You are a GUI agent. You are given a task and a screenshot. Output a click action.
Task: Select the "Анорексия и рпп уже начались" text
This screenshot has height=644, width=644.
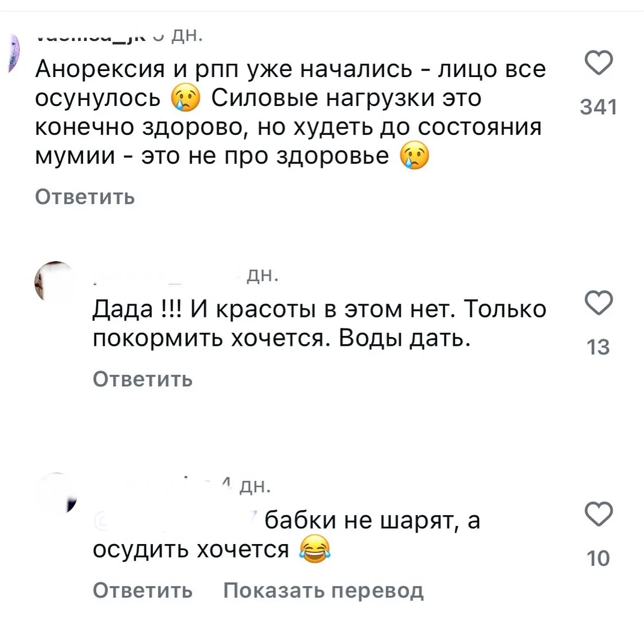click(289, 113)
